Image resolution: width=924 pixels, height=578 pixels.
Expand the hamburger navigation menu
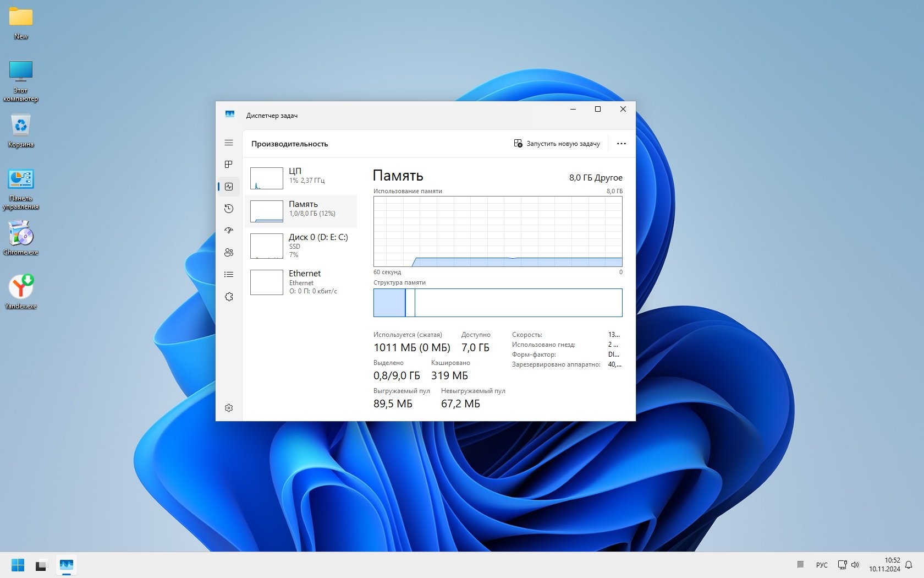[229, 143]
